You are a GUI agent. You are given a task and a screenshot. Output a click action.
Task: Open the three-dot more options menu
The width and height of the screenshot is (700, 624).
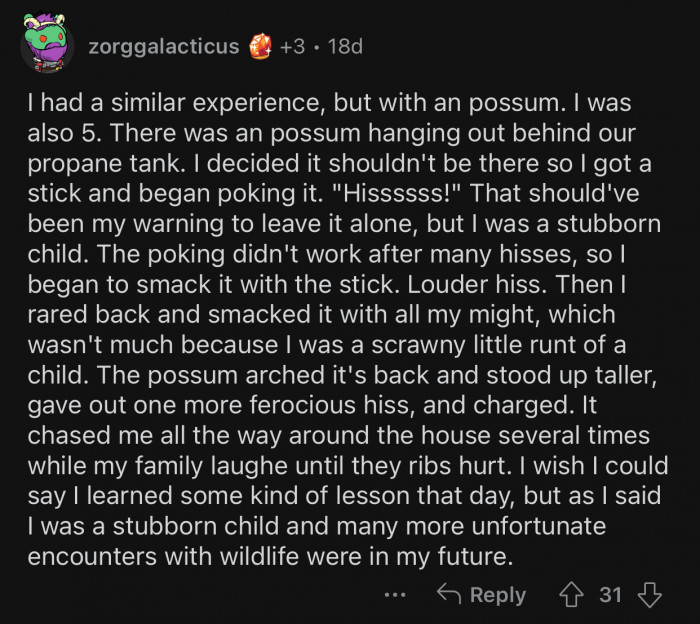pos(396,595)
